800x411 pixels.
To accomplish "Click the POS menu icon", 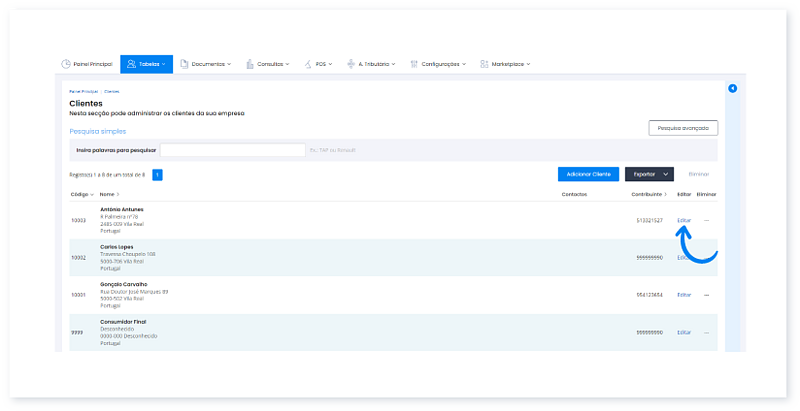I will click(308, 64).
